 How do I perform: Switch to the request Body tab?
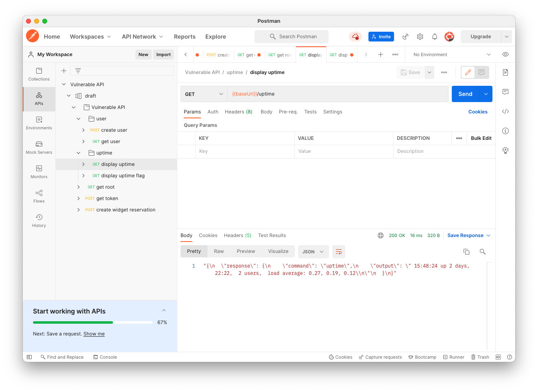pos(266,112)
